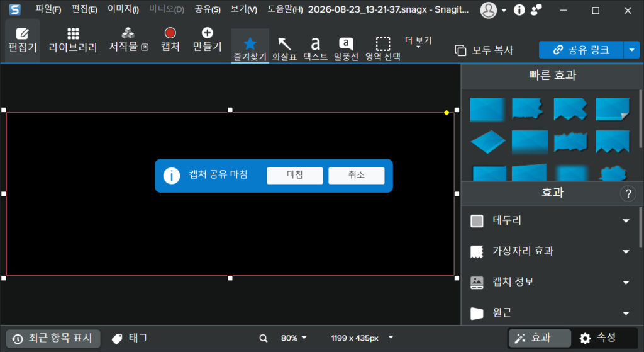Expand 더 보기 more tools
Screen dimensions: 644x352
pos(418,42)
